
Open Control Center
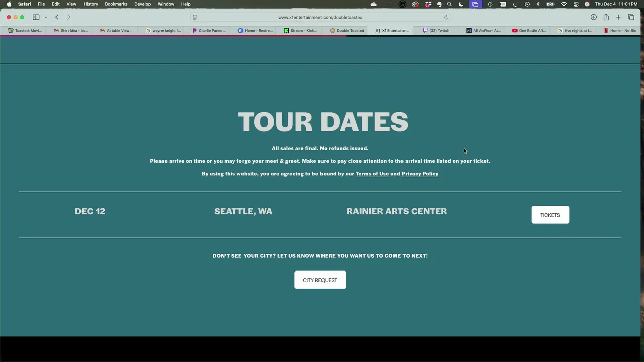coord(576,4)
